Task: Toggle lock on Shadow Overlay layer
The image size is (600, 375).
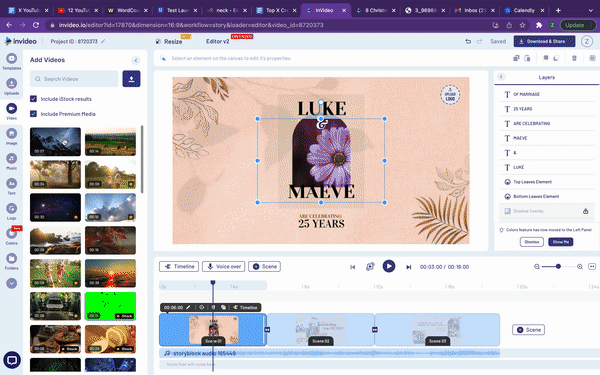Action: pos(585,211)
